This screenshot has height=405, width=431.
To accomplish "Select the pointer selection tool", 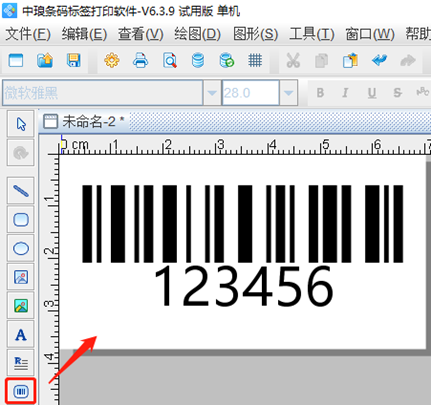I will pyautogui.click(x=21, y=124).
